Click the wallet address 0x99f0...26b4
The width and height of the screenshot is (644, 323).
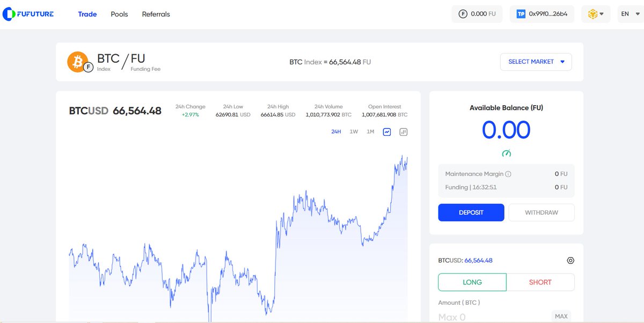(x=541, y=14)
